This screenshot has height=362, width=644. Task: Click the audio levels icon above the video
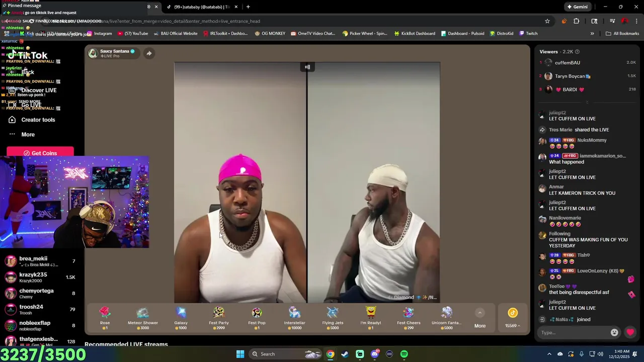point(307,67)
